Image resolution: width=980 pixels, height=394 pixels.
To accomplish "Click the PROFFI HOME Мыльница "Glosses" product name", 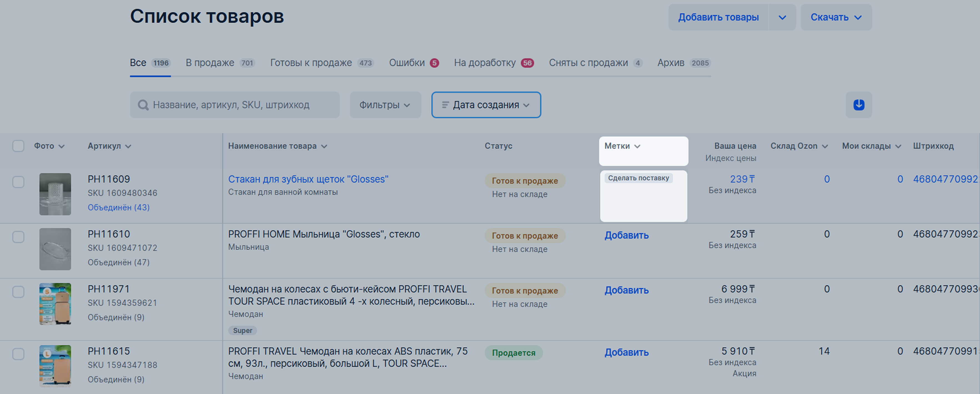I will point(324,234).
